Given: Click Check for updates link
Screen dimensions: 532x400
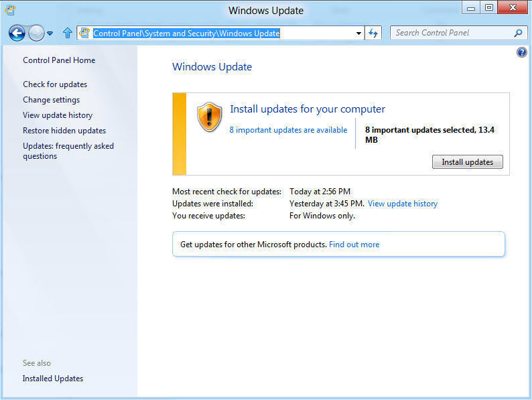Looking at the screenshot, I should tap(55, 84).
